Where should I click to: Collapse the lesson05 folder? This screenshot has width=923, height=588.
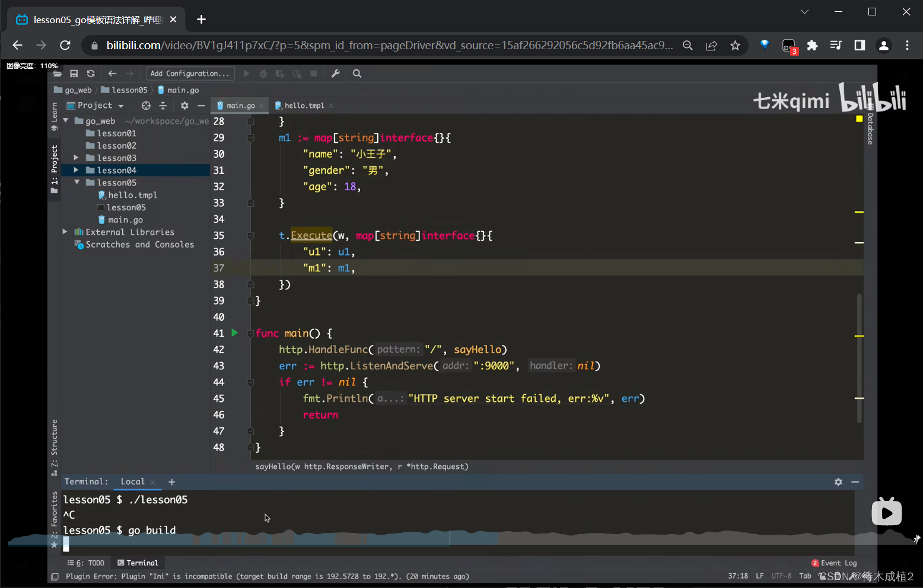point(77,183)
